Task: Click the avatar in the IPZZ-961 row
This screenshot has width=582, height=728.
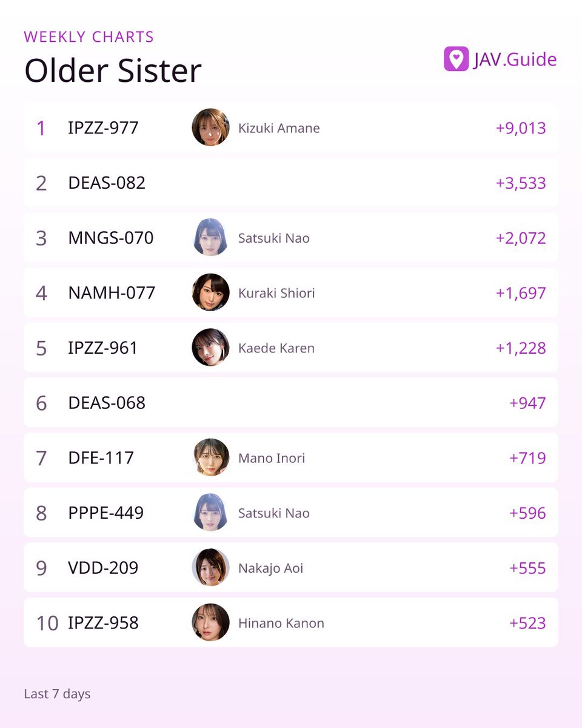Action: [x=210, y=348]
